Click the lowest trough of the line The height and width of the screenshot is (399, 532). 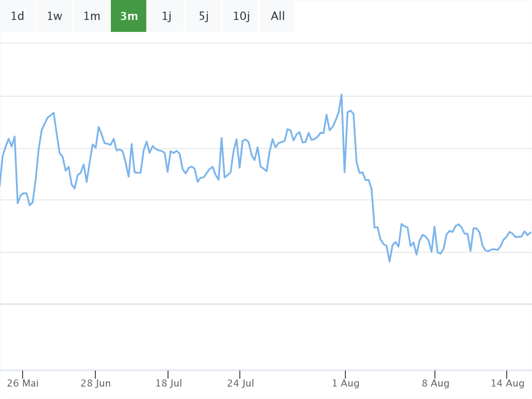tap(390, 262)
